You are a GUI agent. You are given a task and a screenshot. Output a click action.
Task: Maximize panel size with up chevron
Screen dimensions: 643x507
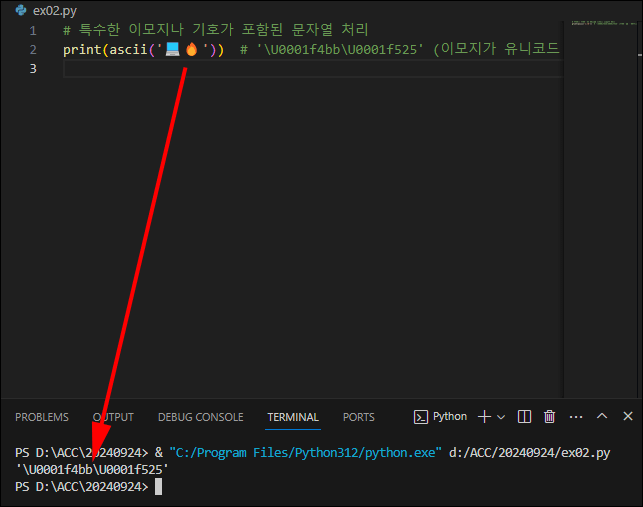tap(602, 416)
